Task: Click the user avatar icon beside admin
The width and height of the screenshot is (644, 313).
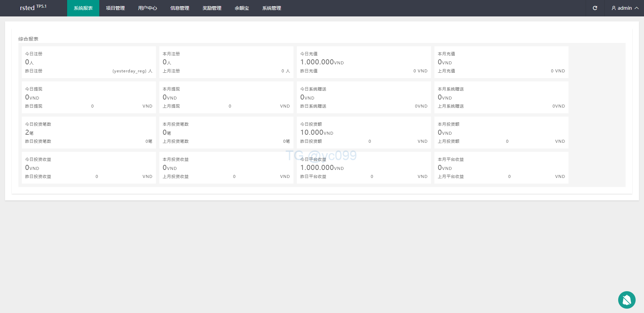Action: coord(613,8)
